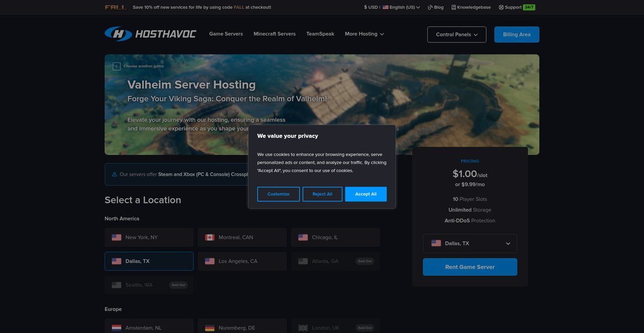Click Rent Game Server button
The image size is (644, 333).
470,267
